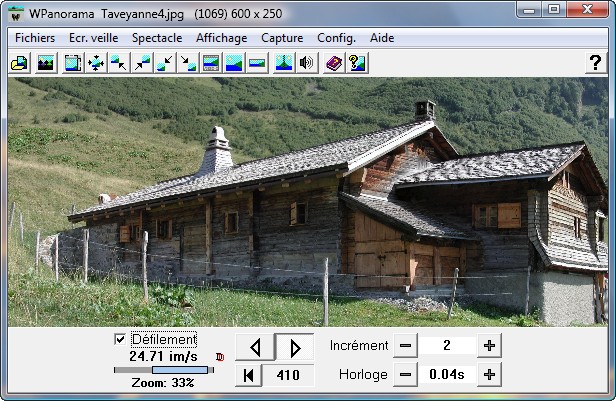Open the Config. menu
The height and width of the screenshot is (401, 616).
(336, 38)
